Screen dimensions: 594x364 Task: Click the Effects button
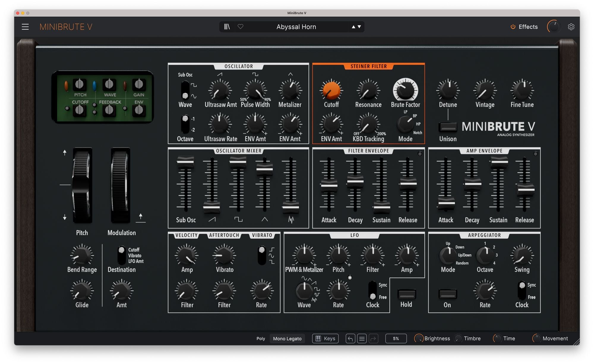528,27
